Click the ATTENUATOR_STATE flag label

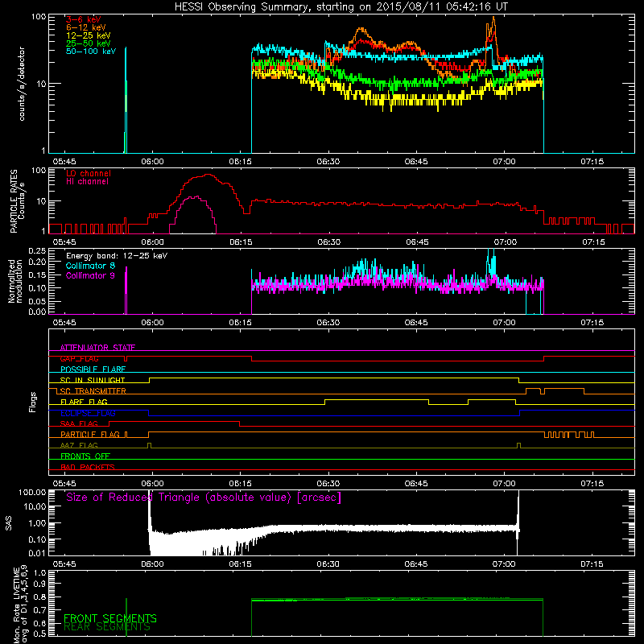tap(97, 348)
